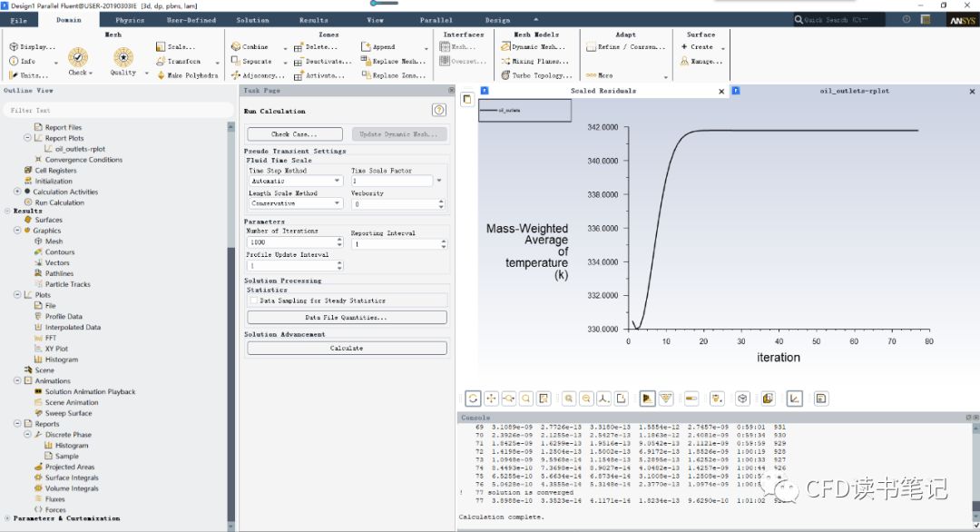This screenshot has width=980, height=532.
Task: Click Make Polyhedra in Mesh group
Action: [x=187, y=75]
